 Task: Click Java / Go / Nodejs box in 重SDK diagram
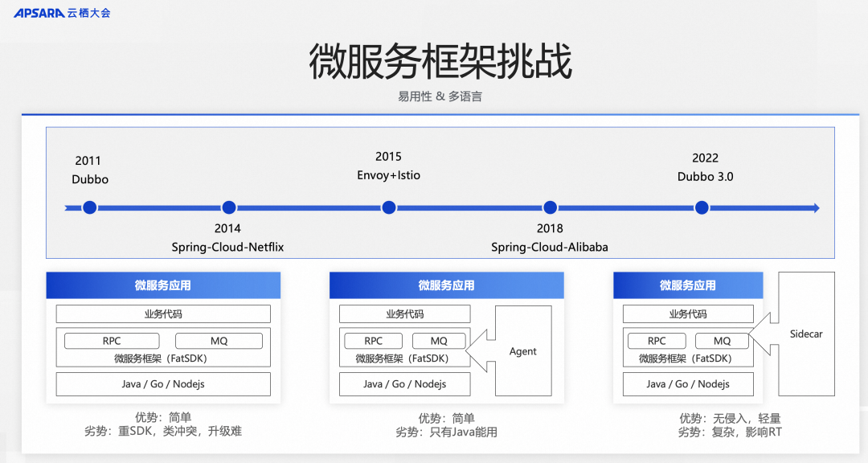tap(163, 384)
